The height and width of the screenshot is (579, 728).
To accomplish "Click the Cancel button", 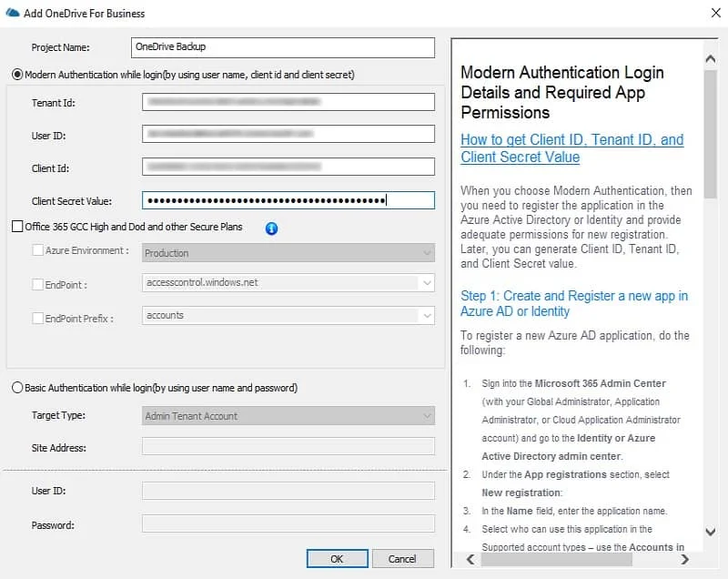I will point(402,559).
